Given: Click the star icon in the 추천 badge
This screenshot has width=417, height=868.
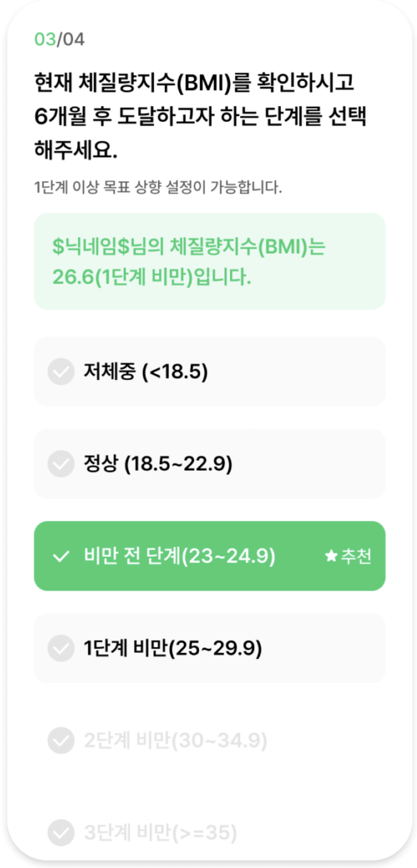Looking at the screenshot, I should 331,556.
